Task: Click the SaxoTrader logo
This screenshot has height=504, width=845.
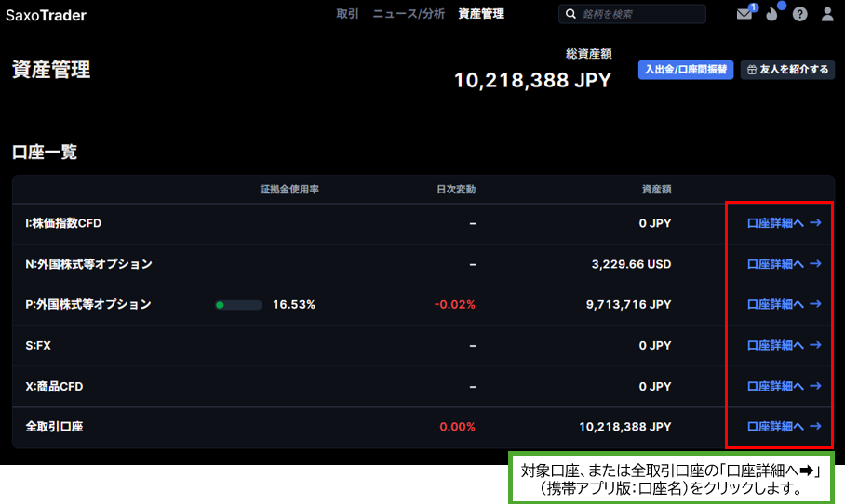Action: tap(46, 15)
